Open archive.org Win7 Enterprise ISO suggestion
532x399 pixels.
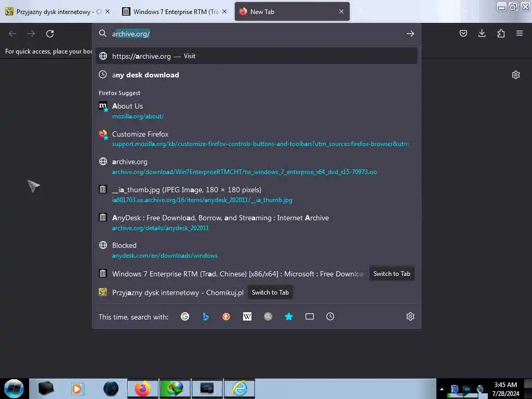257,167
